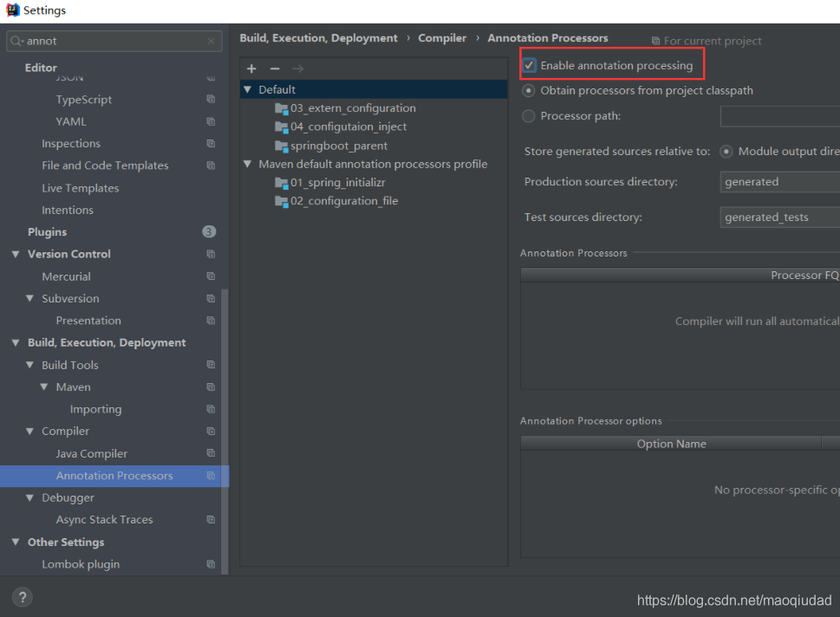Open the help question mark button
840x617 pixels.
click(x=23, y=597)
